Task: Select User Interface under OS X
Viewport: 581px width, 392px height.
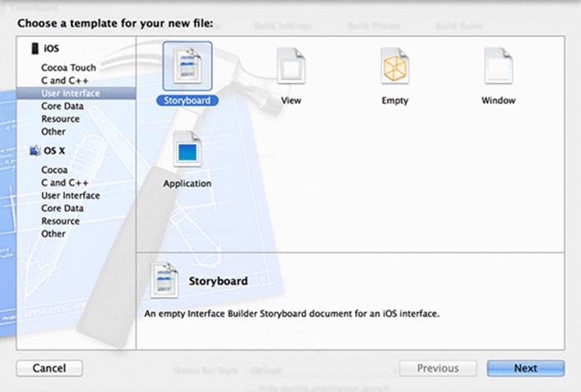Action: click(71, 196)
